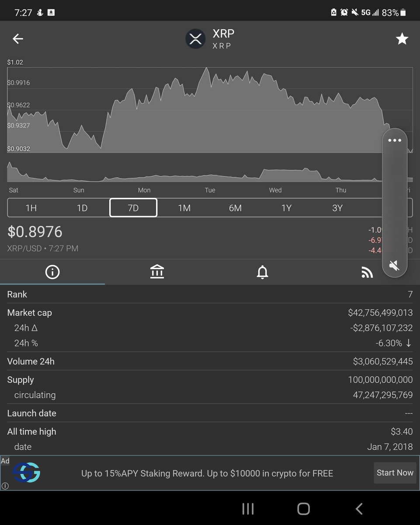The image size is (420, 525).
Task: Tap the Android home button
Action: [303, 509]
